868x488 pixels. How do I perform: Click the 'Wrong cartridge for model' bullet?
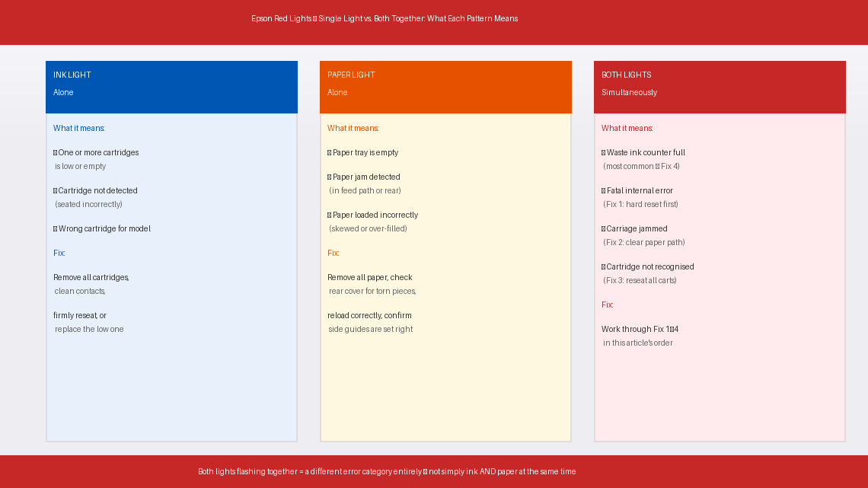(x=104, y=229)
